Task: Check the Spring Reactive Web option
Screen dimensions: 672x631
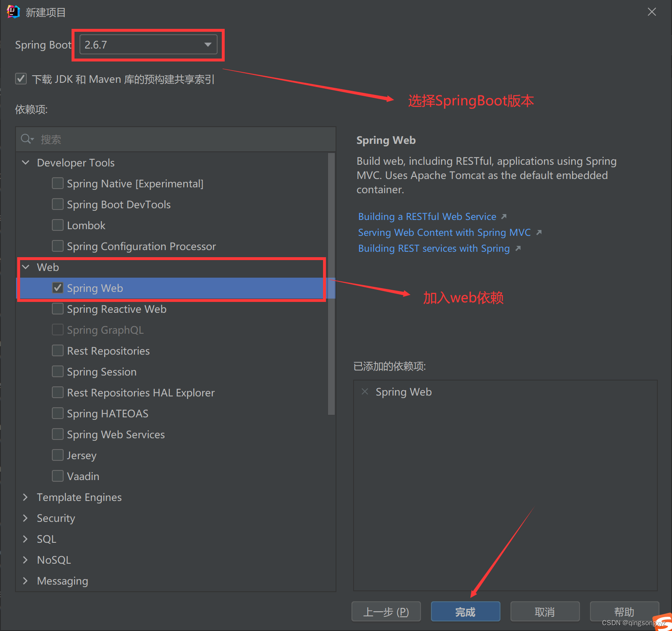Action: 58,309
